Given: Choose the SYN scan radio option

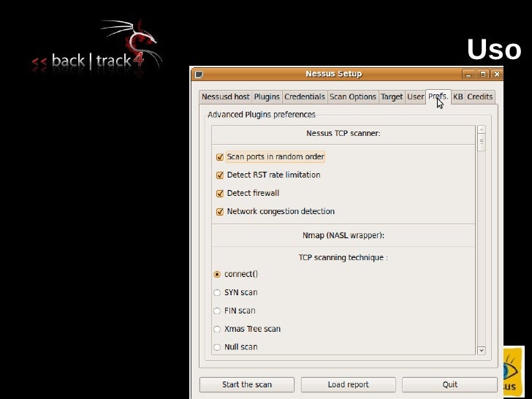Looking at the screenshot, I should tap(217, 292).
